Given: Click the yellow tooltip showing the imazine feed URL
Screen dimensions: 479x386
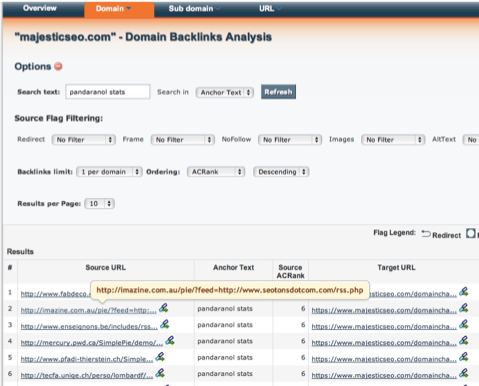Looking at the screenshot, I should pyautogui.click(x=230, y=290).
